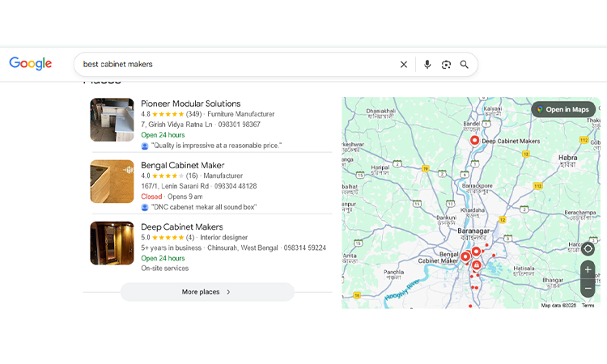Show my location on the map
607x364 pixels.
(588, 248)
